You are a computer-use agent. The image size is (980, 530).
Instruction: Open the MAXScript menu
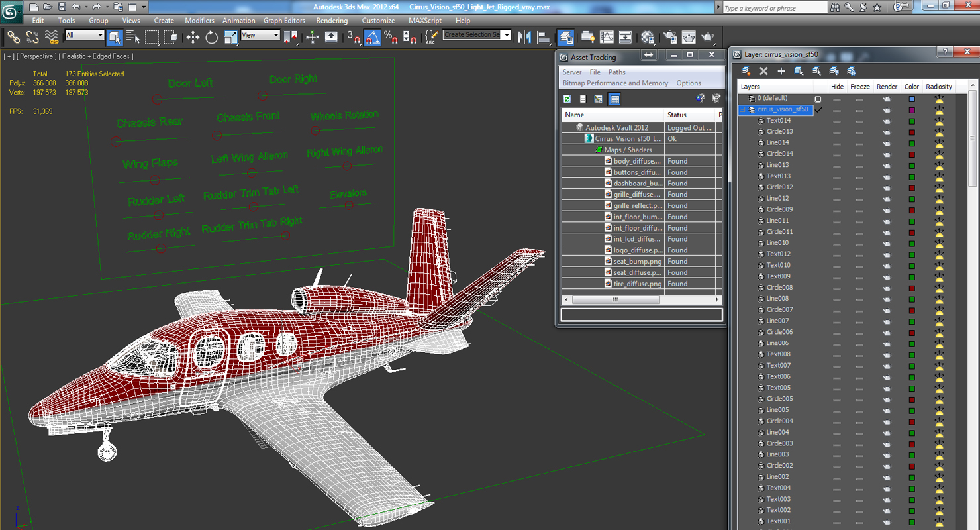point(425,21)
